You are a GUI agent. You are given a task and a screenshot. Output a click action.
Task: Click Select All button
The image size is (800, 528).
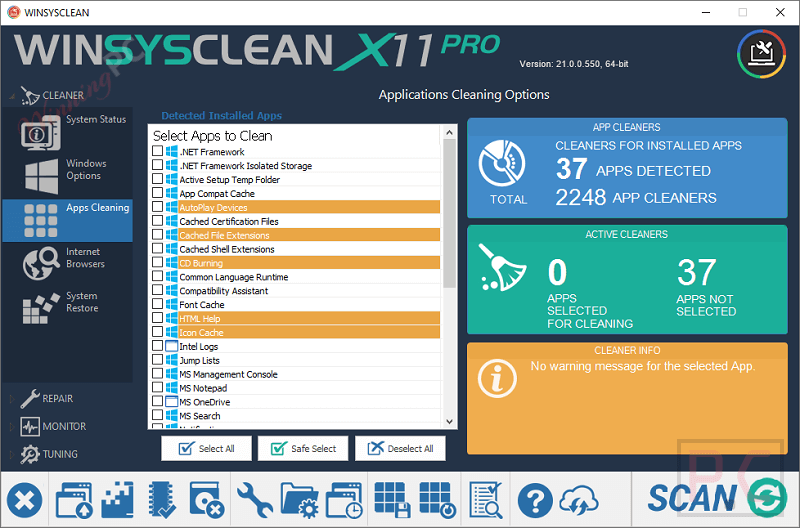[x=206, y=448]
